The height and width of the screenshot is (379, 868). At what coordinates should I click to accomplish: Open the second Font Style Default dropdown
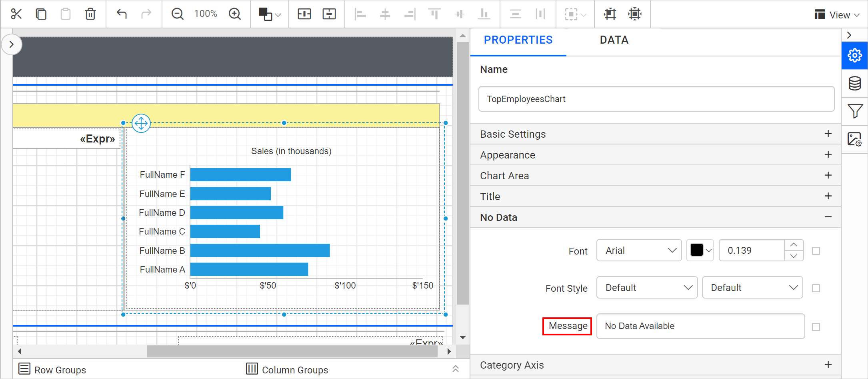point(752,288)
